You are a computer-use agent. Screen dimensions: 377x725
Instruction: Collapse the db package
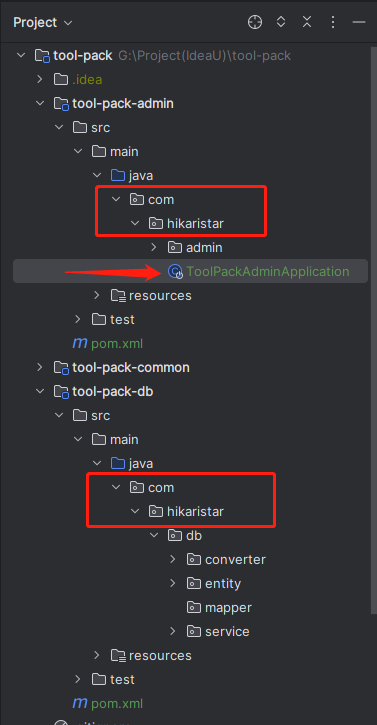(x=154, y=535)
